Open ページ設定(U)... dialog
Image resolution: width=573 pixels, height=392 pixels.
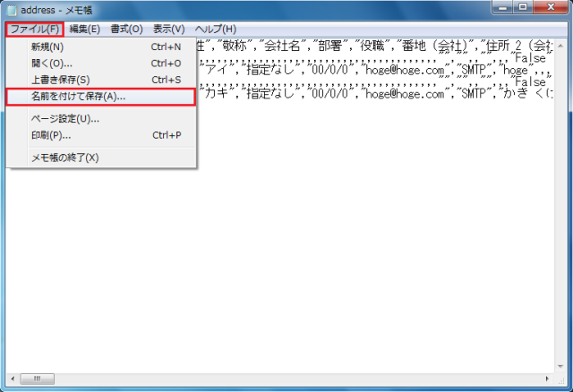tap(101, 119)
